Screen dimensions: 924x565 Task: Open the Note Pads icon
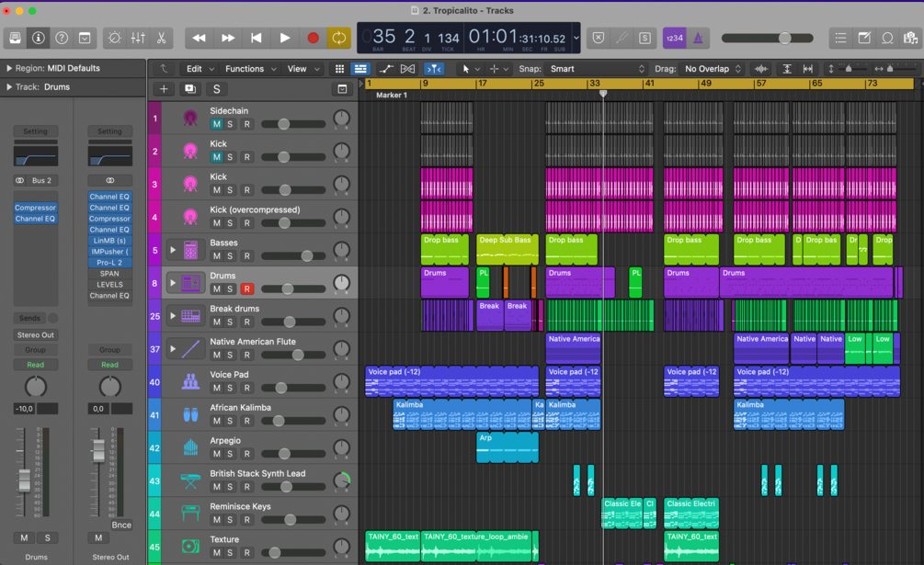(x=864, y=39)
